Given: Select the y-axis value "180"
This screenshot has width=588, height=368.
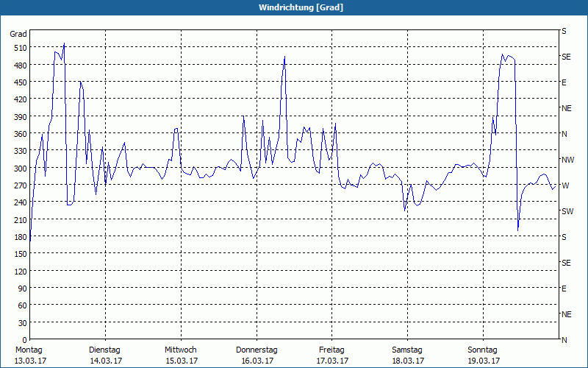Looking at the screenshot, I should coord(21,237).
